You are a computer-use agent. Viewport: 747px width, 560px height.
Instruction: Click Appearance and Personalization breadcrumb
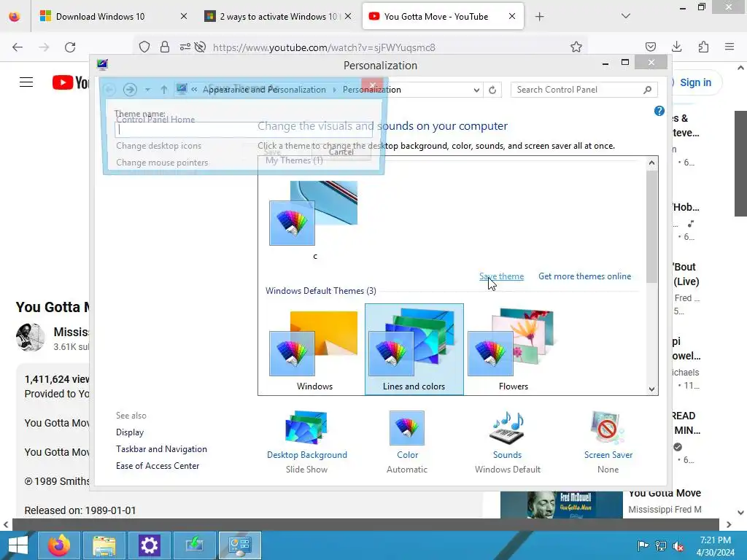(264, 90)
